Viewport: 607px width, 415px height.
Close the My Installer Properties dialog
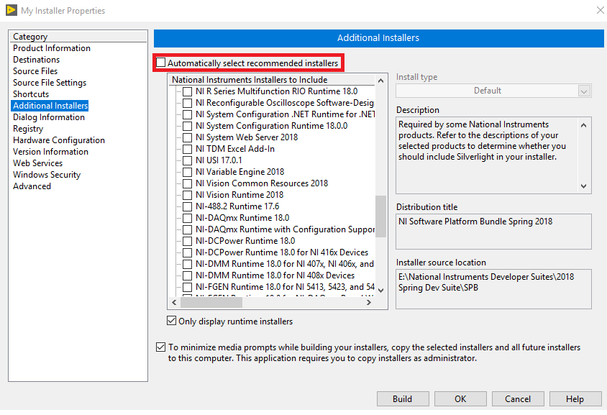[600, 10]
